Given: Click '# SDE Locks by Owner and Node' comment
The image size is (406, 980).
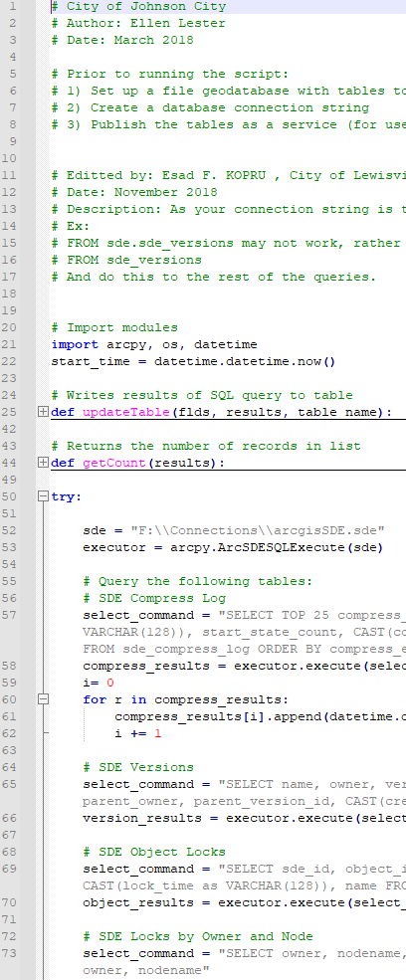Looking at the screenshot, I should [198, 935].
